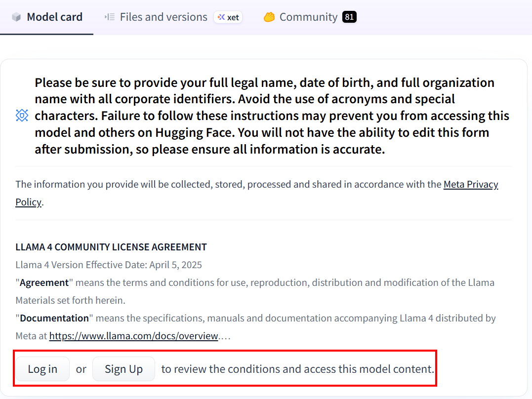The width and height of the screenshot is (532, 399).
Task: Click the bold "Agreement" term
Action: tap(44, 283)
